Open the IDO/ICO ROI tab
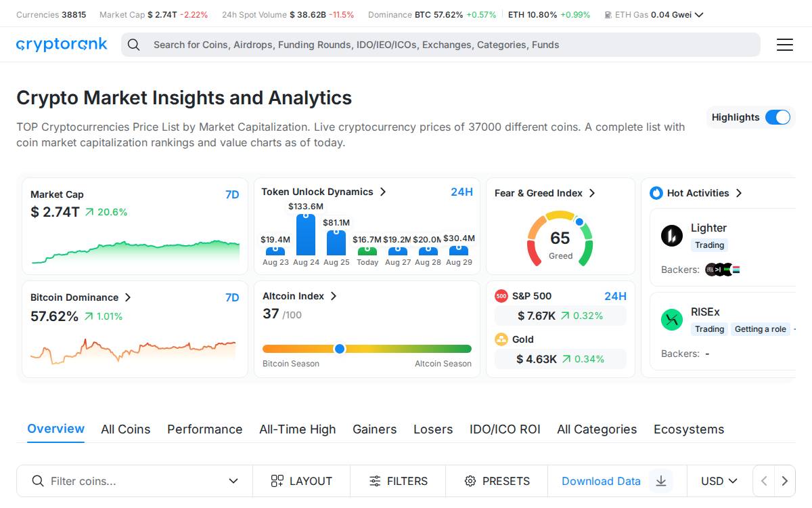This screenshot has width=812, height=508. (x=505, y=429)
